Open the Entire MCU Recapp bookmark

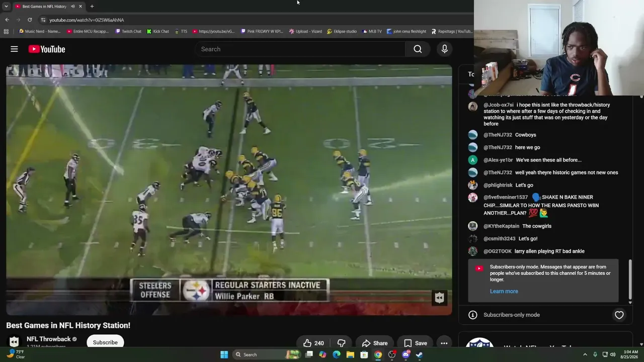tap(88, 31)
